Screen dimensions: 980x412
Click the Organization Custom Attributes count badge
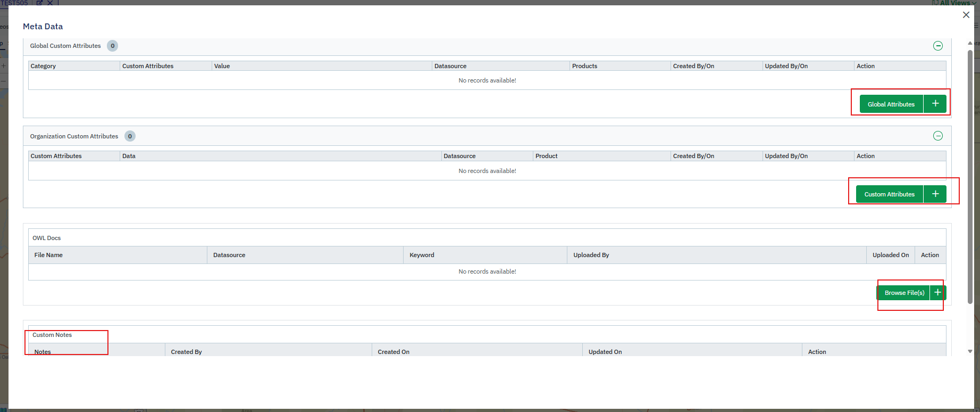click(x=130, y=136)
